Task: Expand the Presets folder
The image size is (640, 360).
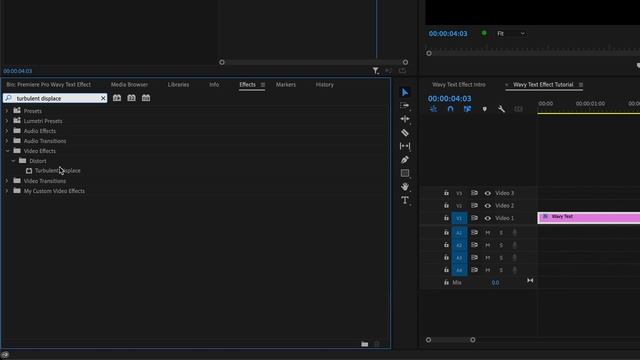Action: pos(7,111)
